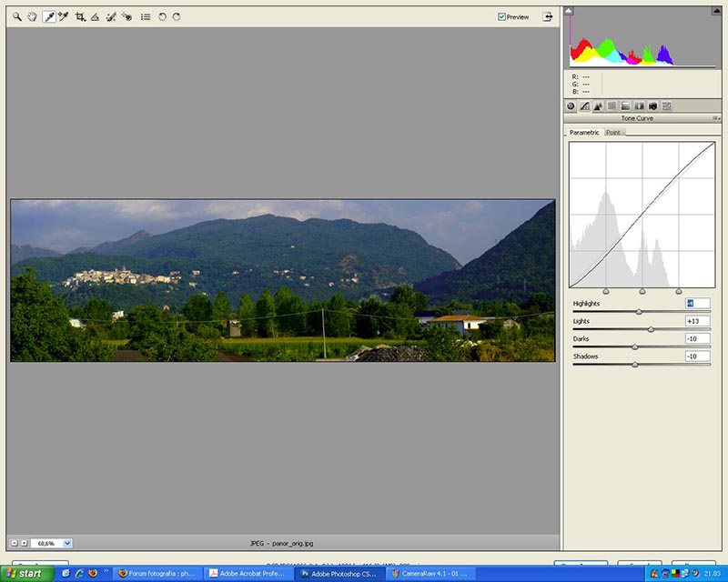Screen dimensions: 728x582
Task: Select the Retouch tool
Action: [111, 16]
